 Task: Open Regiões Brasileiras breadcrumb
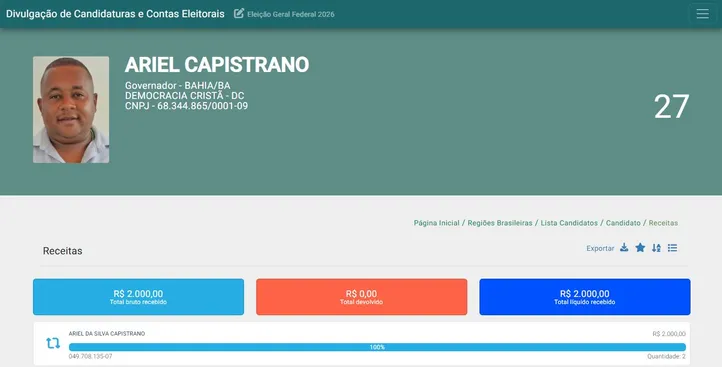click(x=500, y=223)
